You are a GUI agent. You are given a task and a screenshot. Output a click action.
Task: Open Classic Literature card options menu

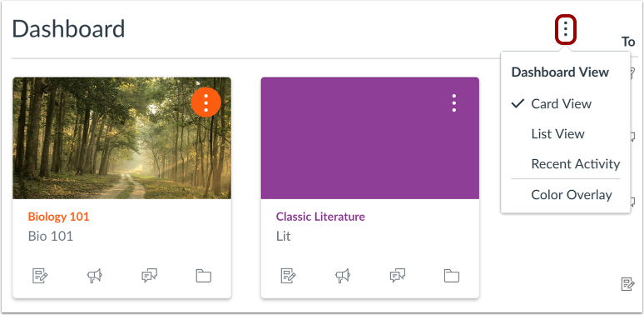coord(453,102)
